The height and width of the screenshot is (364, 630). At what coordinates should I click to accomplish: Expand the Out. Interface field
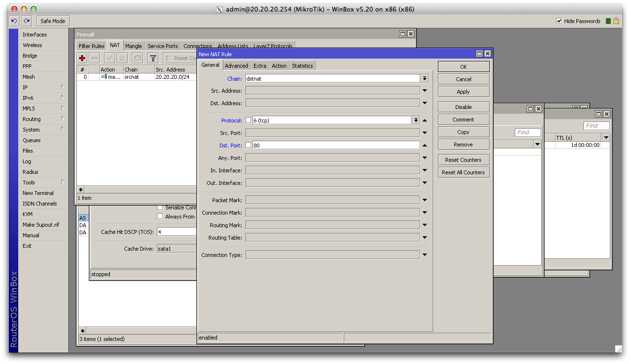point(424,183)
